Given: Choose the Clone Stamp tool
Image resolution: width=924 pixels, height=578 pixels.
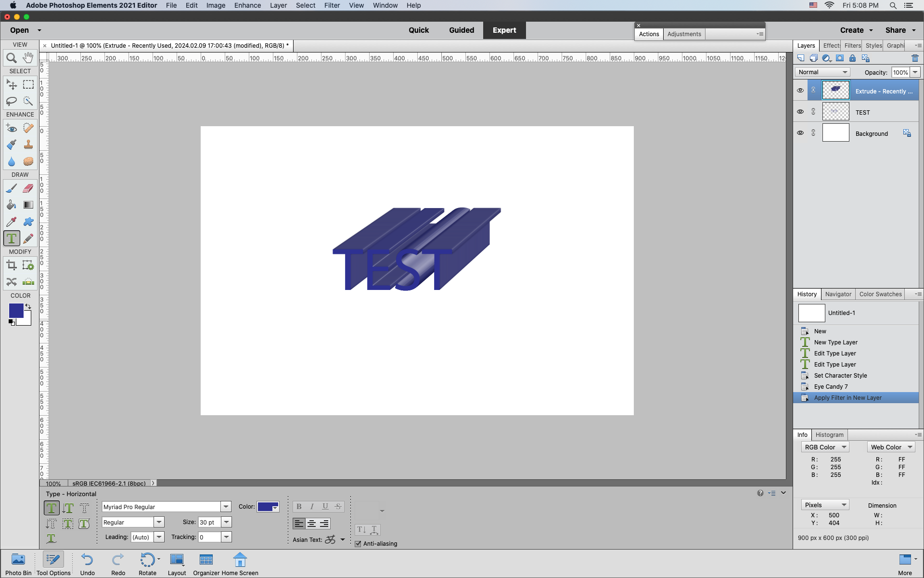Looking at the screenshot, I should 28,144.
